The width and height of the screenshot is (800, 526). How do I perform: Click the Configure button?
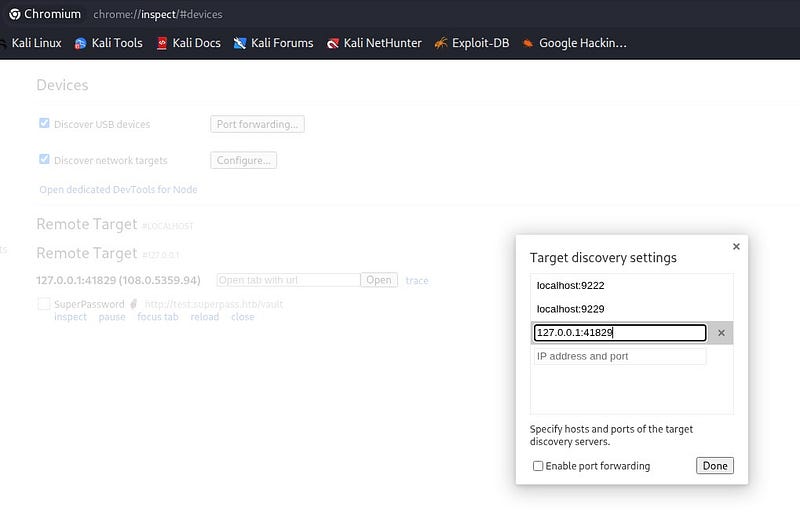coord(243,160)
